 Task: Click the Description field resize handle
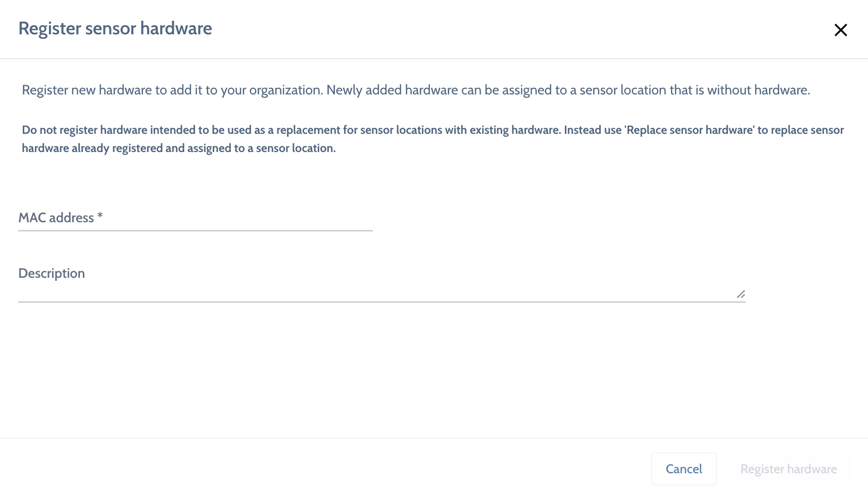(741, 294)
